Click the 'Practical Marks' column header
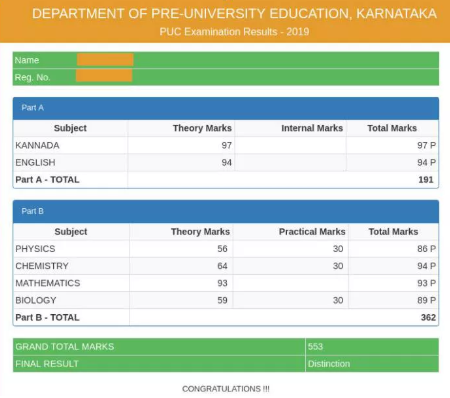Screen dimensions: 450x398 312,232
